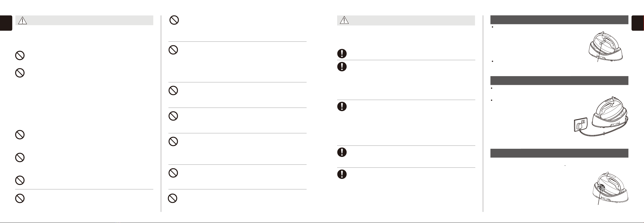Click the left light gray warning header bar
Image resolution: width=644 pixels, height=223 pixels.
(84, 20)
